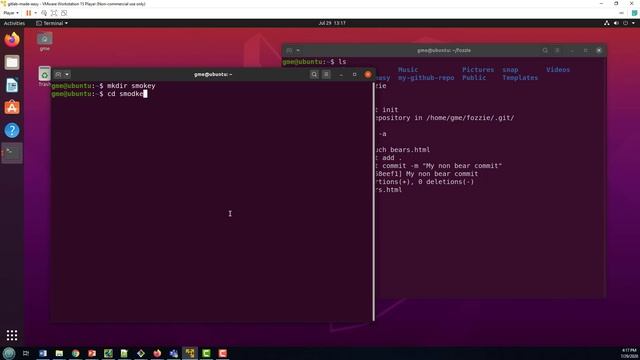Click 'Music' in the fozzie terminal listing
Image resolution: width=640 pixels, height=360 pixels.
coord(408,70)
